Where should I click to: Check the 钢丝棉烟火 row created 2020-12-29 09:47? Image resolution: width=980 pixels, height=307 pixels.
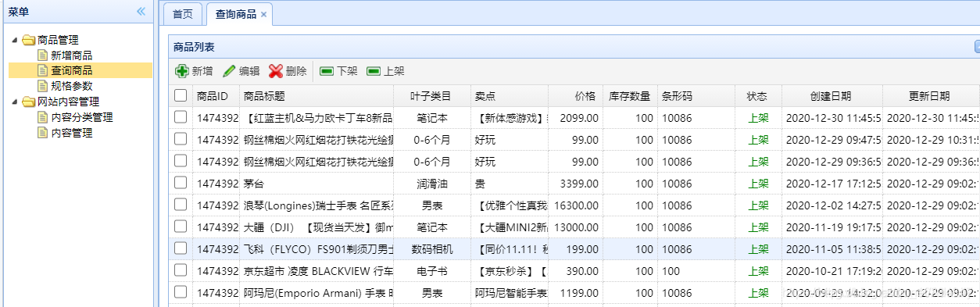pos(181,139)
